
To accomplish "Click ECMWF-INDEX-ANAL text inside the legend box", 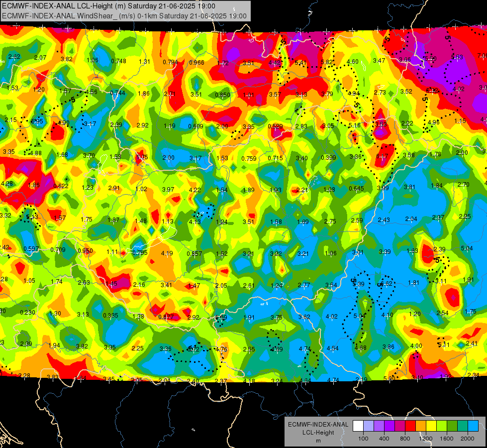I will tap(318, 425).
